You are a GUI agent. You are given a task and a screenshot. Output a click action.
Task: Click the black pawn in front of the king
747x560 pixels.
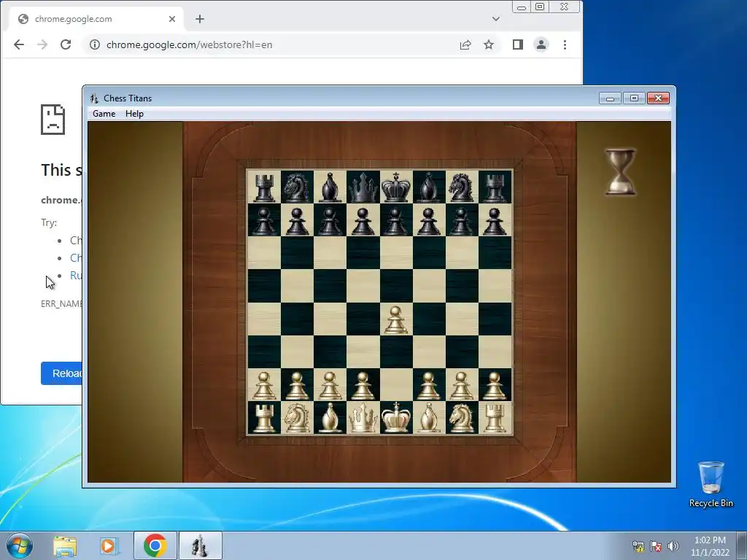pos(396,221)
